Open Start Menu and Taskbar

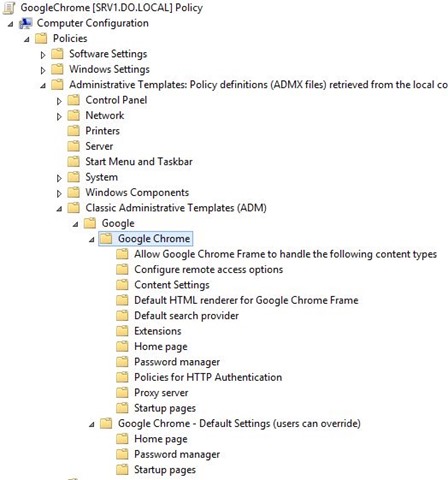[x=139, y=161]
